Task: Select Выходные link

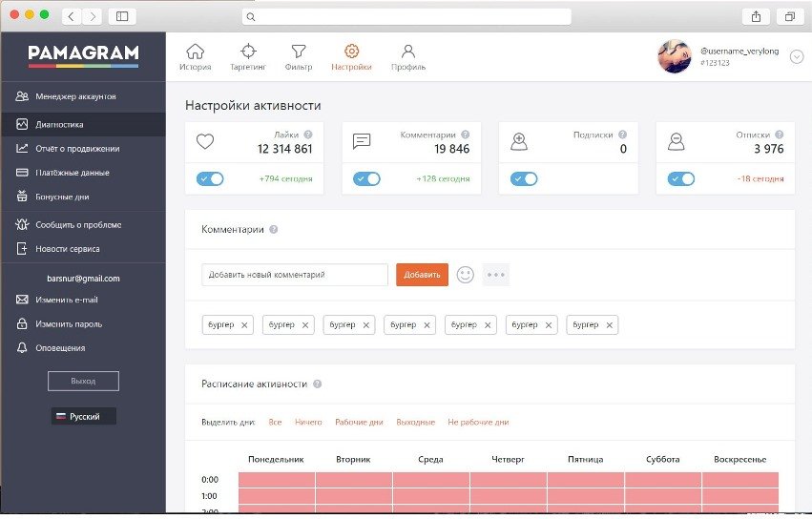Action: pos(415,422)
